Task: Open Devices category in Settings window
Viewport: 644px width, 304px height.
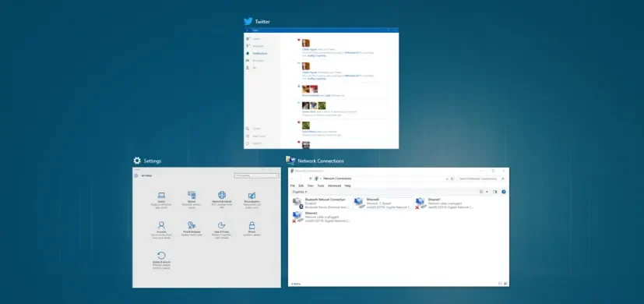Action: (x=192, y=199)
